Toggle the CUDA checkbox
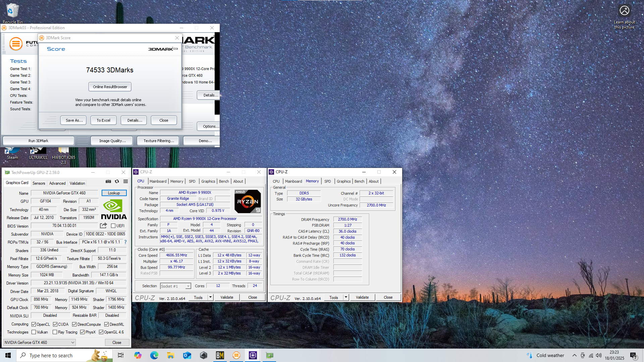The image size is (644, 362). coord(55,324)
